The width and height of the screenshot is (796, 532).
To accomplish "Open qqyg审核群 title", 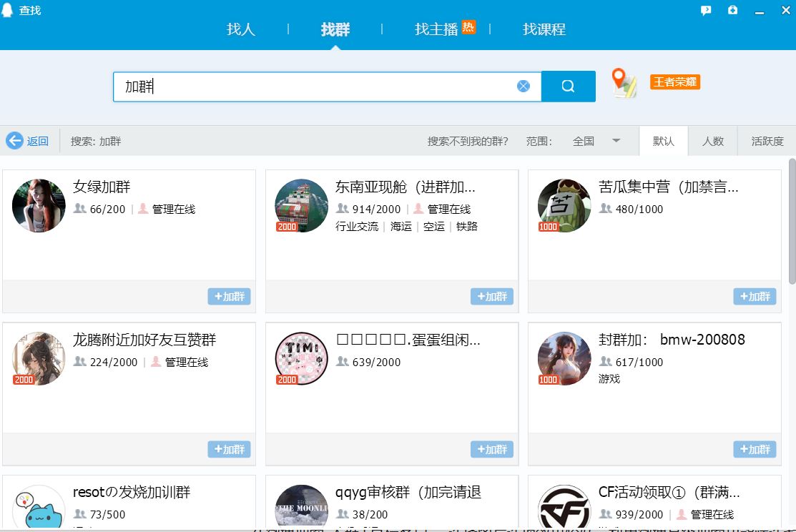I will (x=408, y=492).
